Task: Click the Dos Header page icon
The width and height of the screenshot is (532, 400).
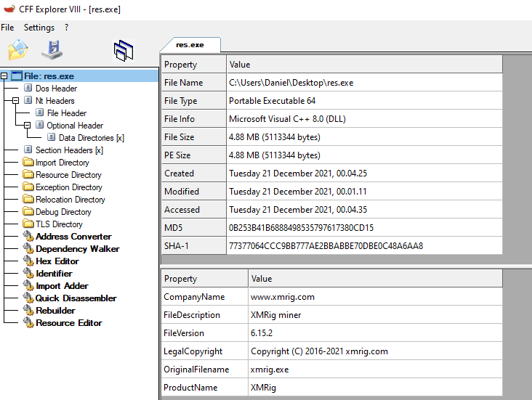Action: (28, 88)
